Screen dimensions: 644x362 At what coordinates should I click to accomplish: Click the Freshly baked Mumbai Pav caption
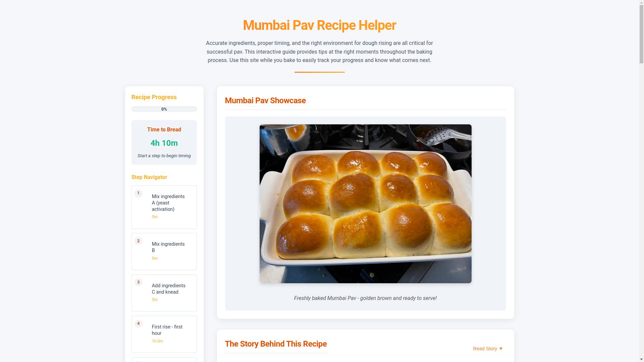click(x=365, y=298)
